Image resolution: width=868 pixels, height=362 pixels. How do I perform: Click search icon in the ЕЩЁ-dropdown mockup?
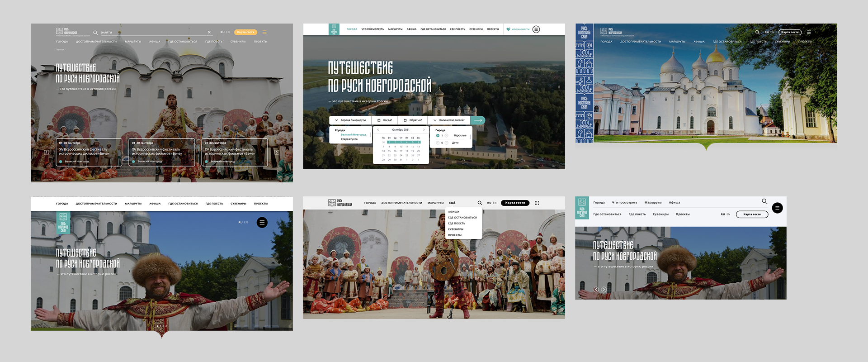coord(480,203)
